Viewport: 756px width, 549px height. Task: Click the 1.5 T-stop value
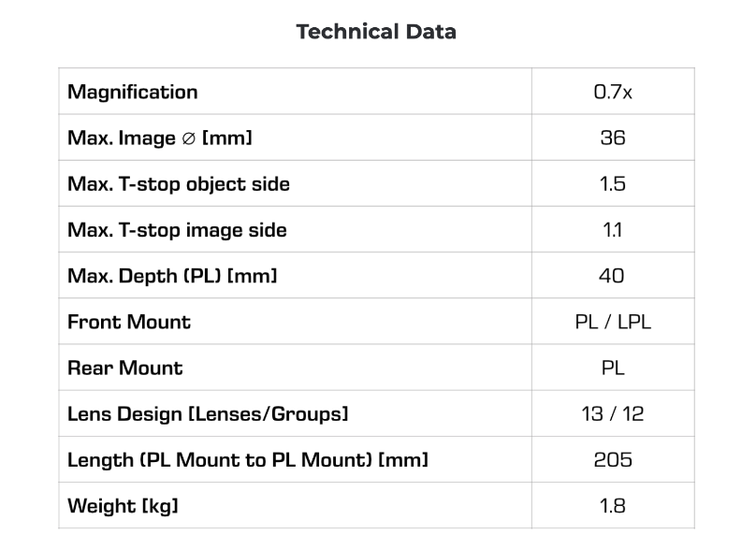[x=613, y=184]
